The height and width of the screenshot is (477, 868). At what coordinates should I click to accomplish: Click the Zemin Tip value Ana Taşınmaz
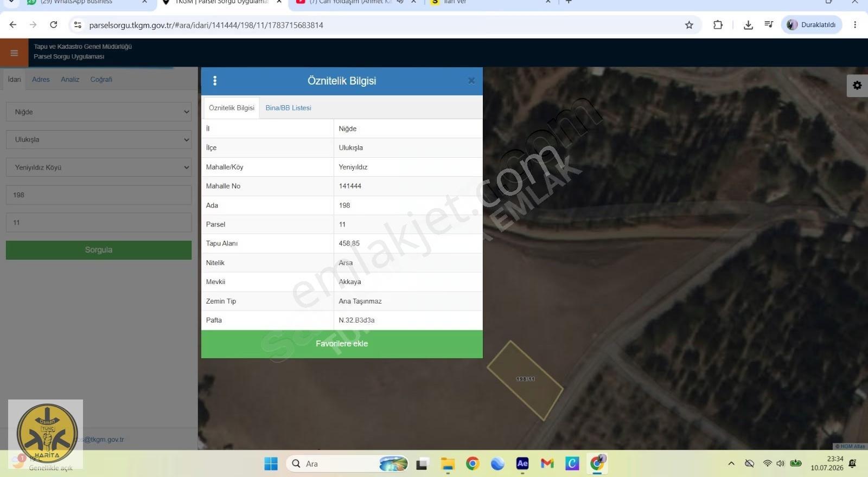pos(360,301)
